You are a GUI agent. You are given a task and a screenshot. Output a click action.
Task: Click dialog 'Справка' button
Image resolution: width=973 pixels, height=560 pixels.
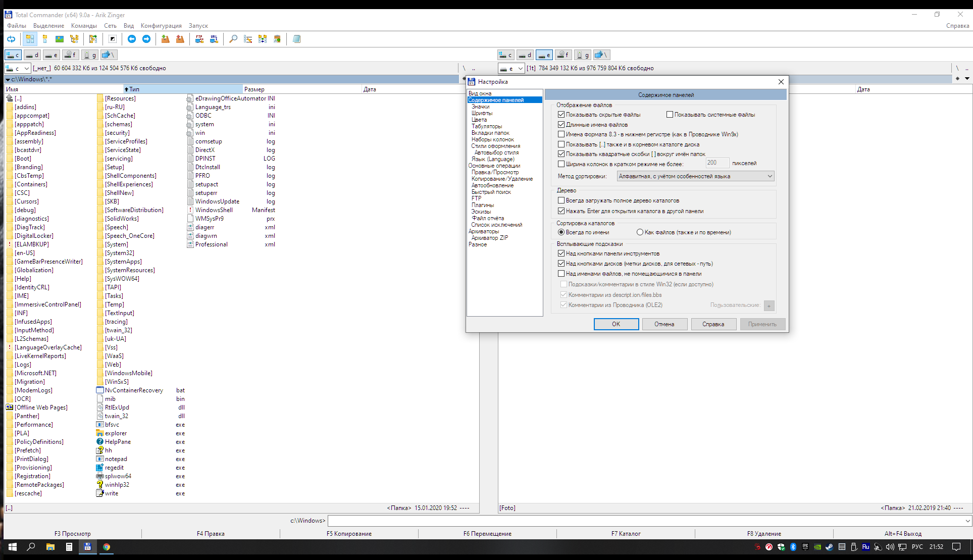coord(713,324)
